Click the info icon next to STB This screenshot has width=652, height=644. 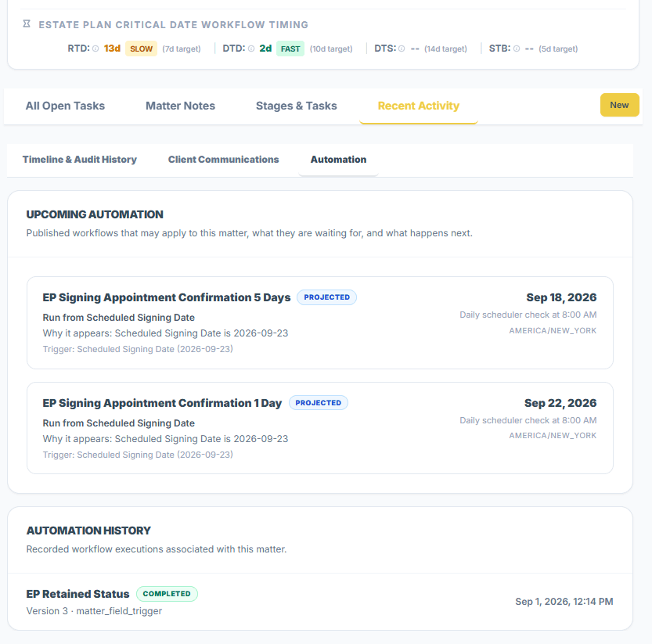point(517,49)
